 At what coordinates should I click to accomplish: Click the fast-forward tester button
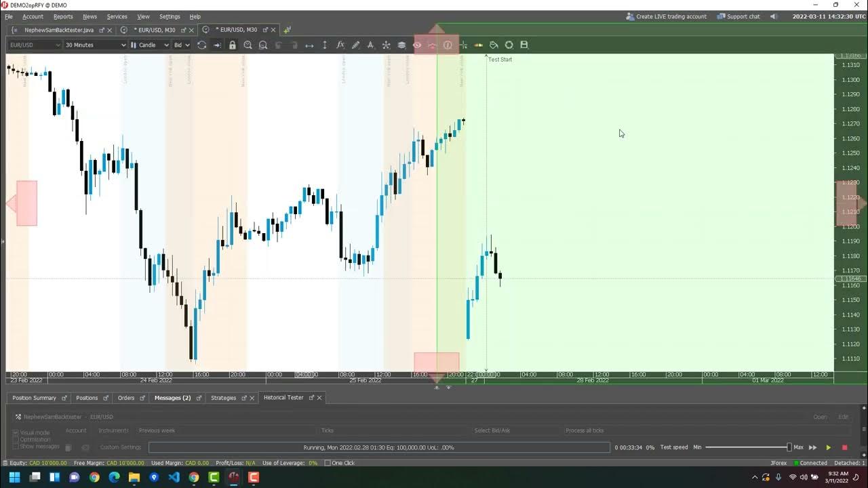click(x=812, y=447)
